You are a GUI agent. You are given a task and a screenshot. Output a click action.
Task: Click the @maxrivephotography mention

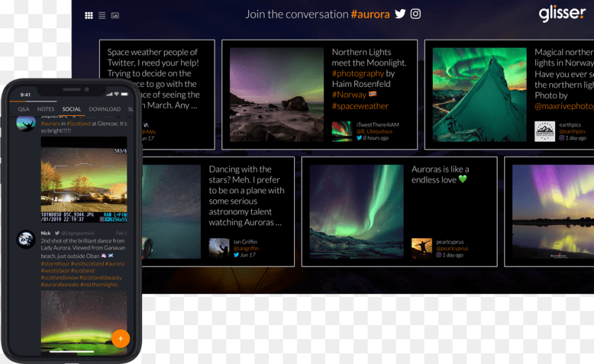[x=564, y=107]
